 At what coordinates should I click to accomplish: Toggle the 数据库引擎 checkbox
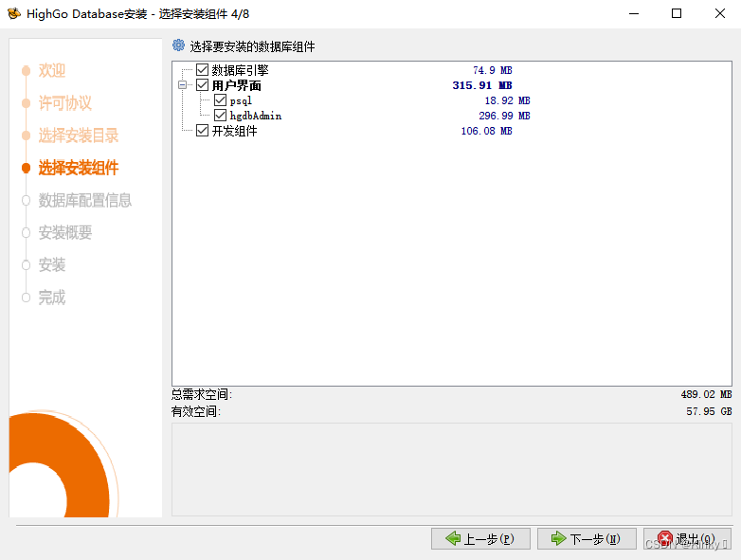202,70
